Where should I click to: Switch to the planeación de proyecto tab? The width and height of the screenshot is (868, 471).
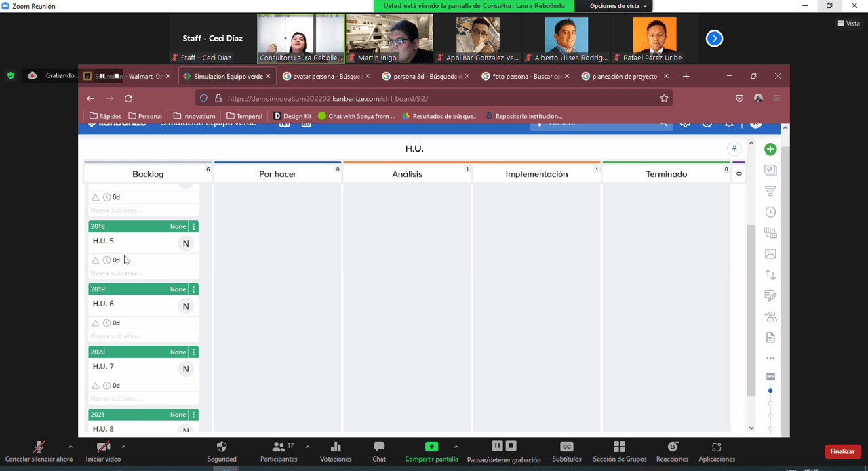pos(625,77)
